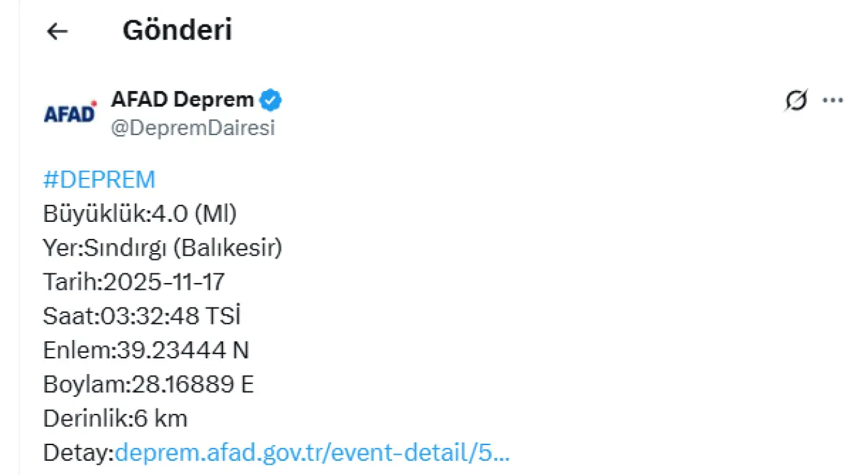
Task: Click the Büyüklük:4.0 (Ml) line
Action: [140, 214]
